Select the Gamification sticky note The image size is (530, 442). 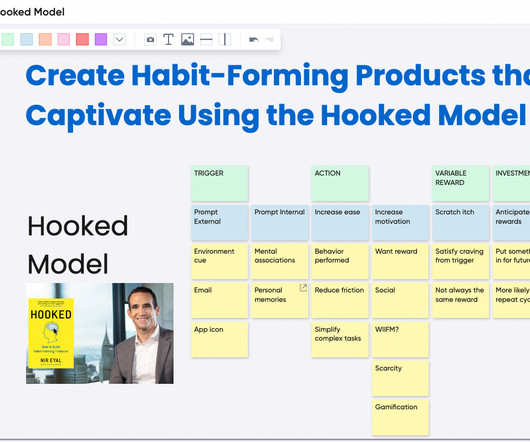pos(400,417)
